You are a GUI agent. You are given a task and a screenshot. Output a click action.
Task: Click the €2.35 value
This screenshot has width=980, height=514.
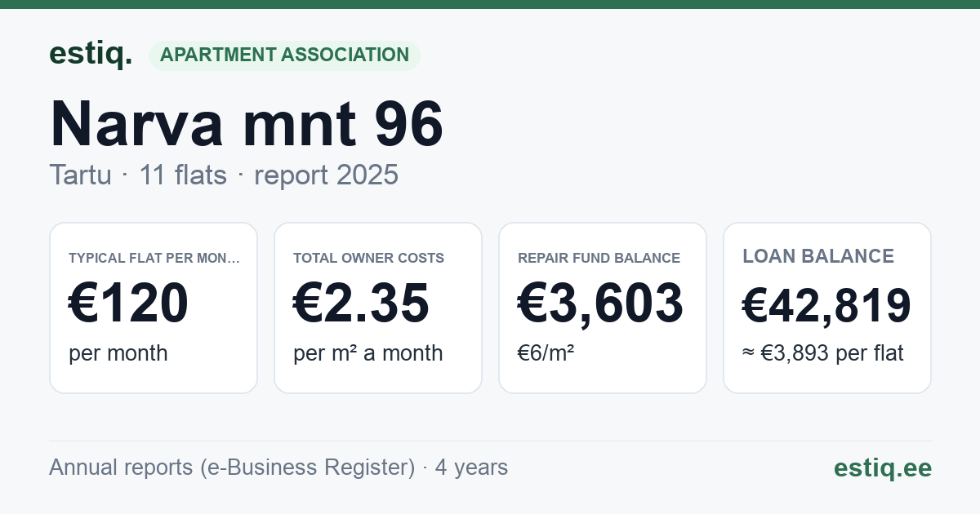click(x=361, y=303)
